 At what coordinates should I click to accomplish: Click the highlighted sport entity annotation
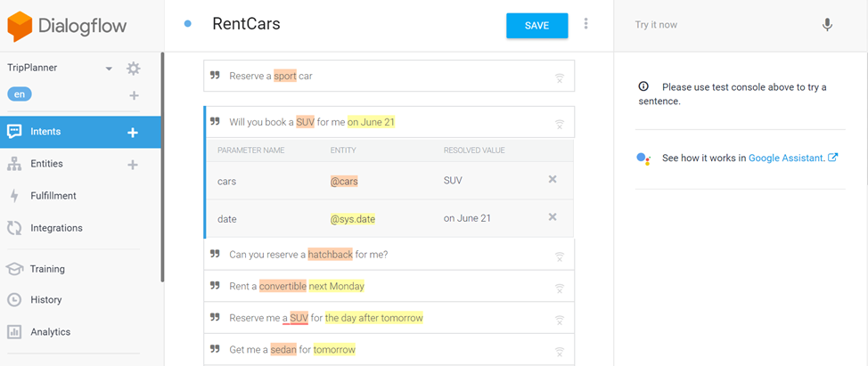pos(285,77)
